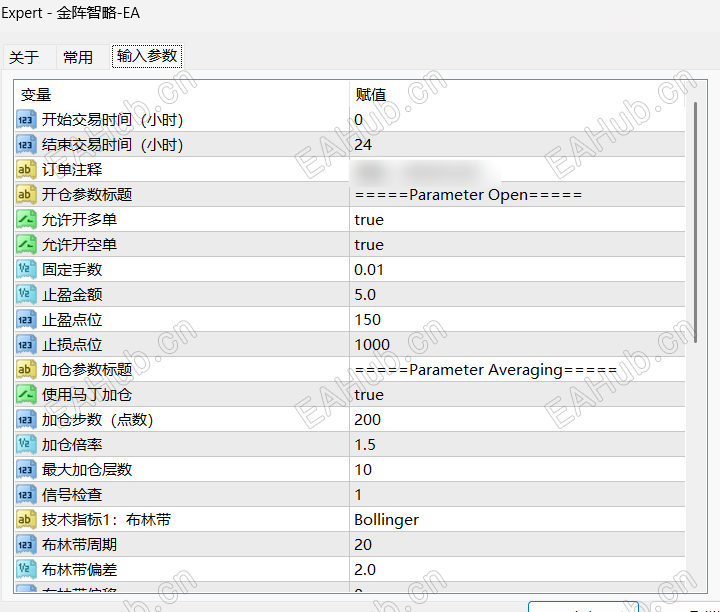Click the double icon beside 加仓倍率
Viewport: 720px width, 612px height.
coord(26,445)
